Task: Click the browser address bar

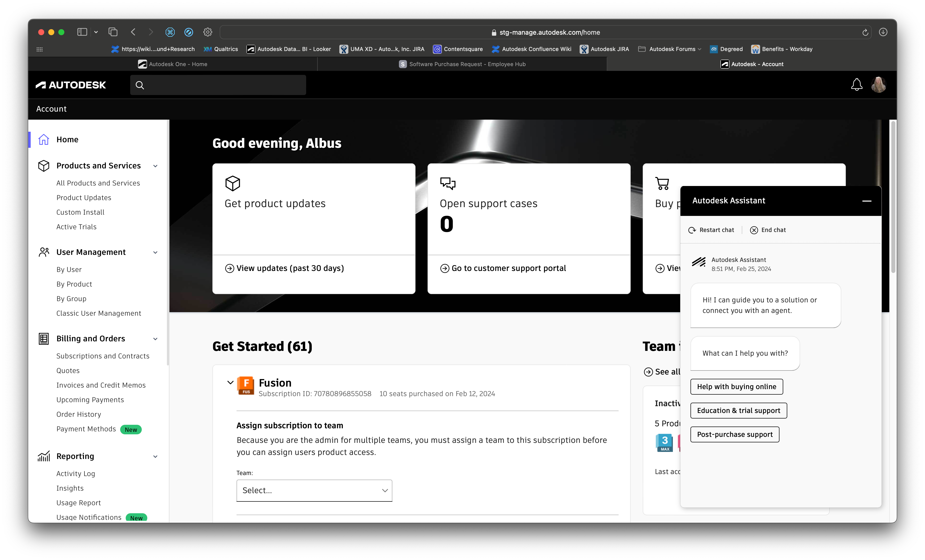Action: point(545,32)
